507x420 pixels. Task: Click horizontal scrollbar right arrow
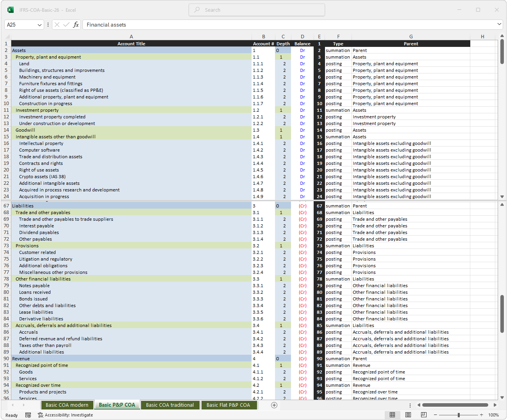pyautogui.click(x=495, y=405)
